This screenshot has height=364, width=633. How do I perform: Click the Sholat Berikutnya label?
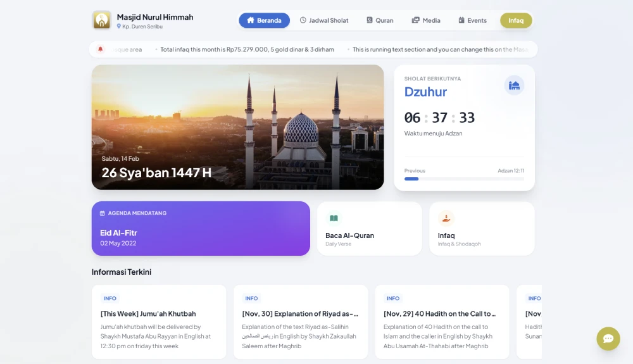(x=432, y=78)
